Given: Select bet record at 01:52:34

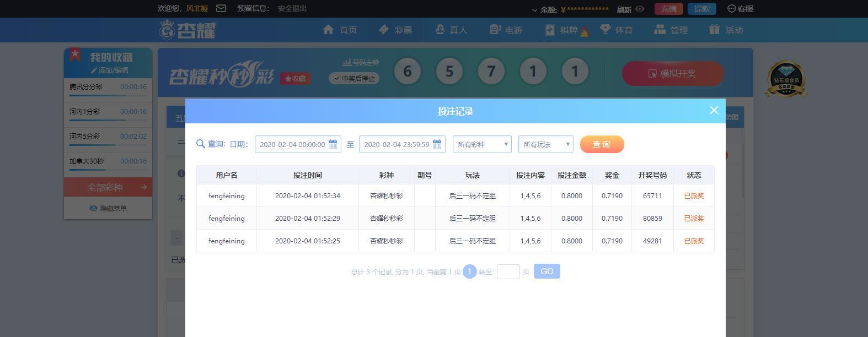Looking at the screenshot, I should pos(455,195).
